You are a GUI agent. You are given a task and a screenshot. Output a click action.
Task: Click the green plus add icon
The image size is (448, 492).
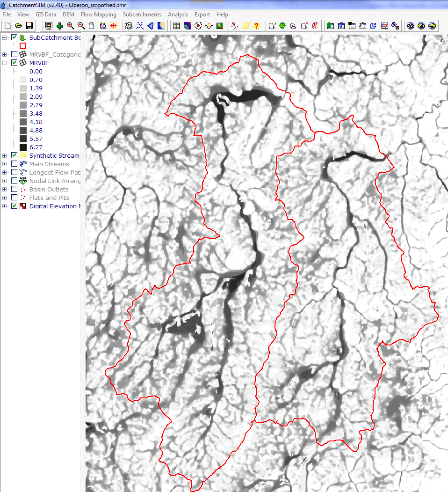point(60,26)
